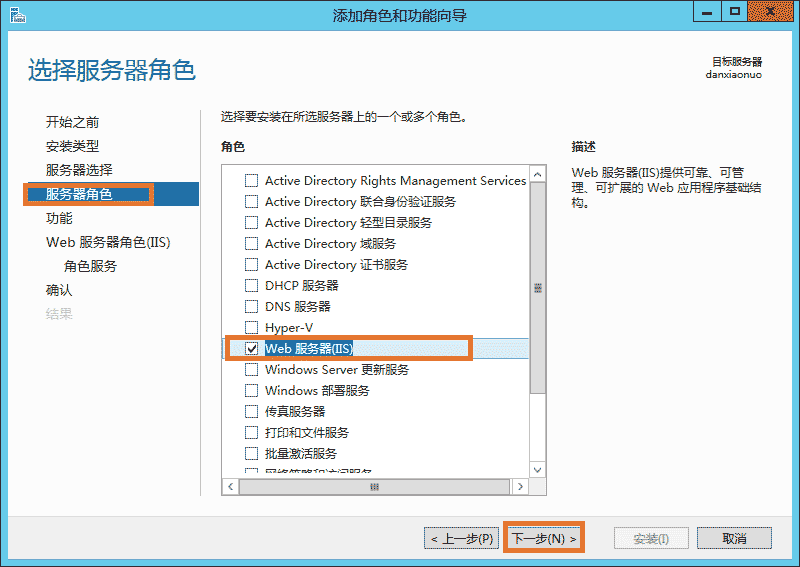Select the 角色服务 sub-step
800x567 pixels.
[90, 266]
